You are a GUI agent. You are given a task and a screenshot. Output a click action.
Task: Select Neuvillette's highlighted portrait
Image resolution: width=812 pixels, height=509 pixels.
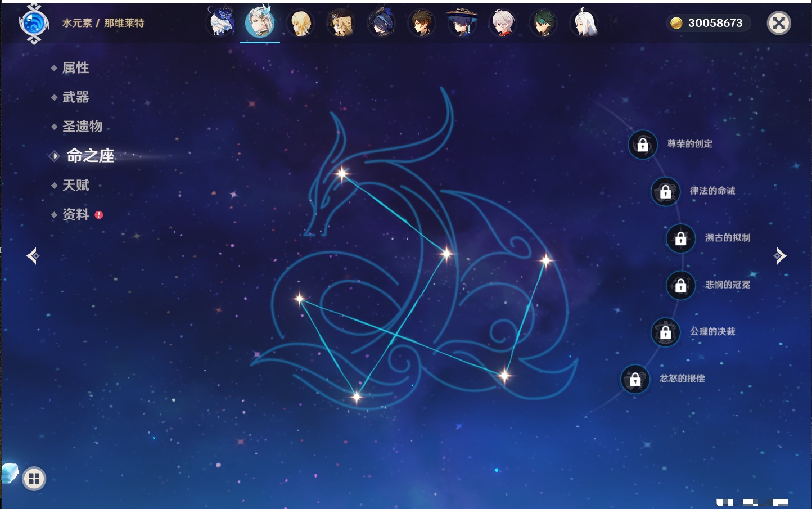click(x=260, y=22)
